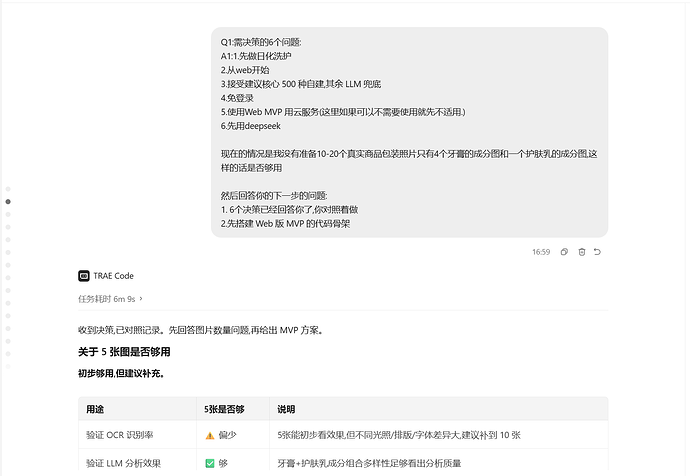This screenshot has height=476, width=690.
Task: Click the line '6.先用deepseek'
Action: pyautogui.click(x=250, y=126)
